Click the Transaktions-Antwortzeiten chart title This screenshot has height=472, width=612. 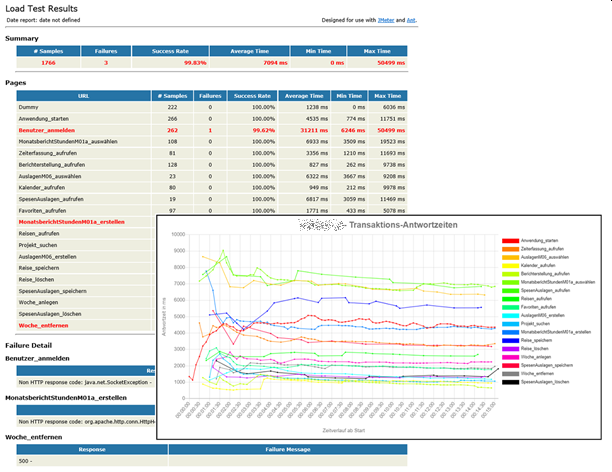pos(403,225)
